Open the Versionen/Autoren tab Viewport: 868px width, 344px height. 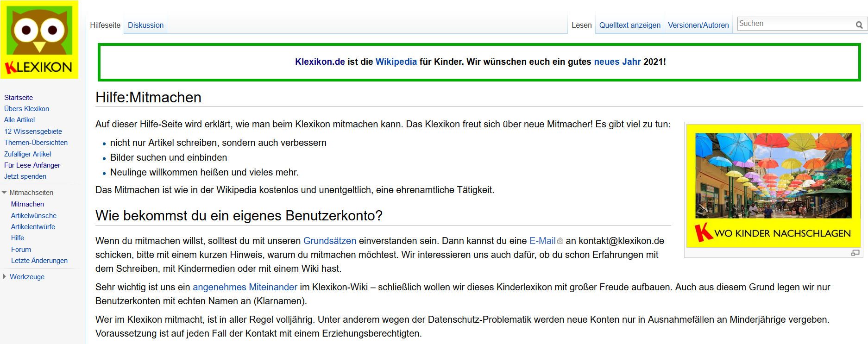[x=698, y=25]
